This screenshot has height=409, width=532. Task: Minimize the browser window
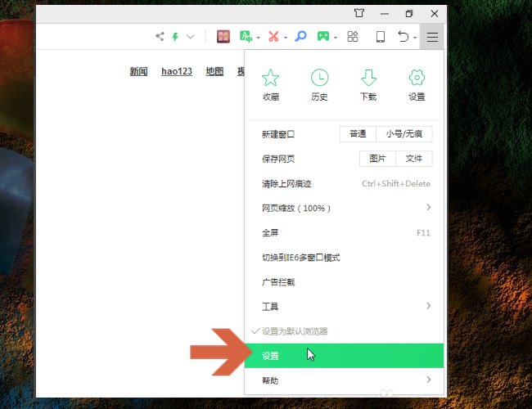pyautogui.click(x=385, y=14)
